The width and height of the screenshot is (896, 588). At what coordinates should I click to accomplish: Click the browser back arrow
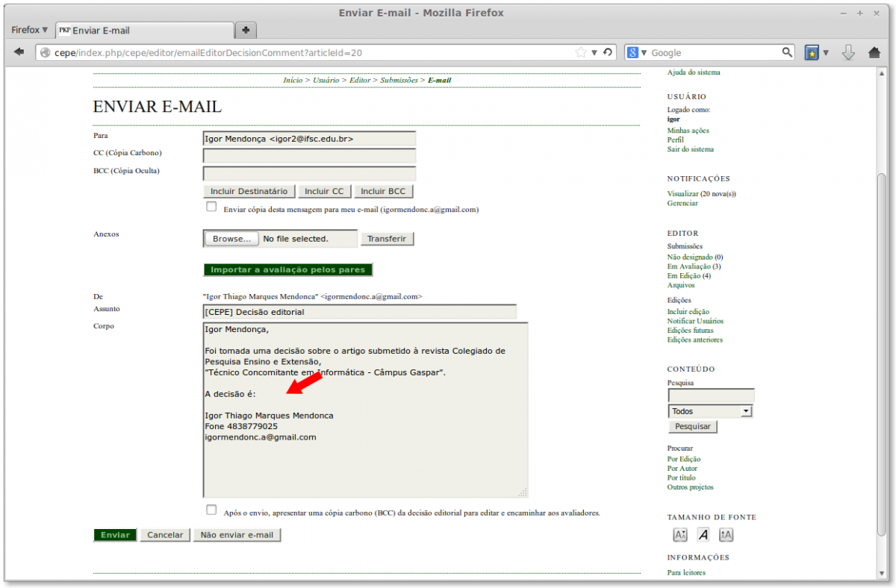pyautogui.click(x=19, y=52)
